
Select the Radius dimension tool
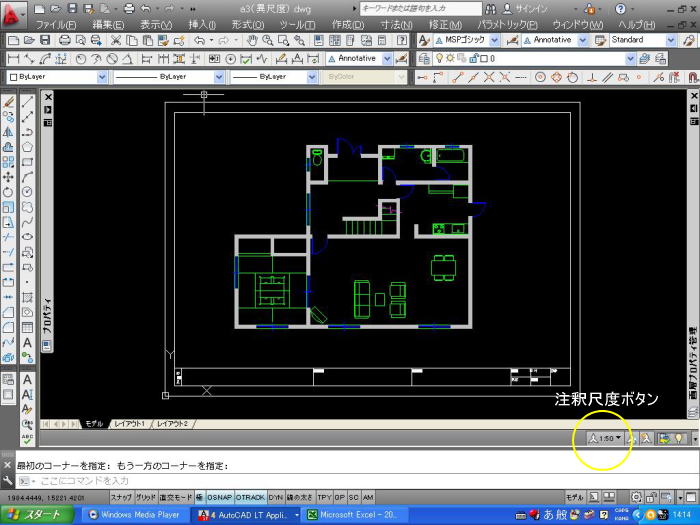[81, 59]
